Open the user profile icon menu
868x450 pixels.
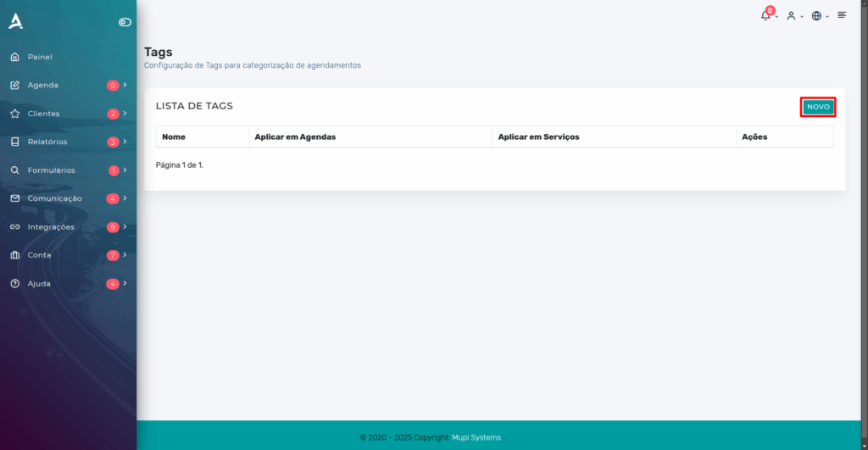791,16
